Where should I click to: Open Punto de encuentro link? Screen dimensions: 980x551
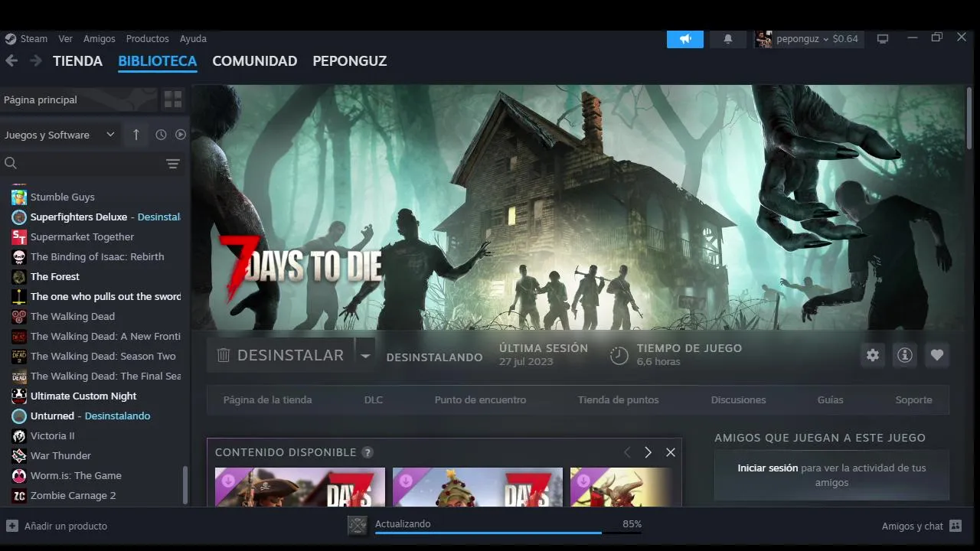click(480, 399)
